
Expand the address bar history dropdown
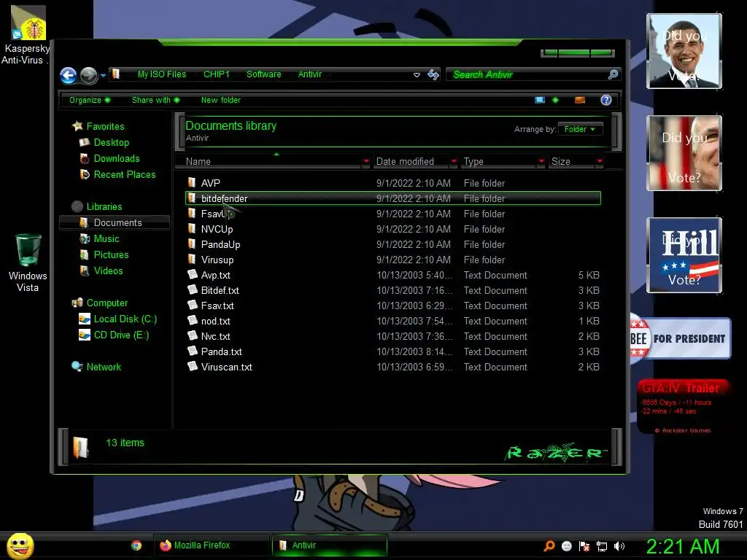(x=417, y=75)
